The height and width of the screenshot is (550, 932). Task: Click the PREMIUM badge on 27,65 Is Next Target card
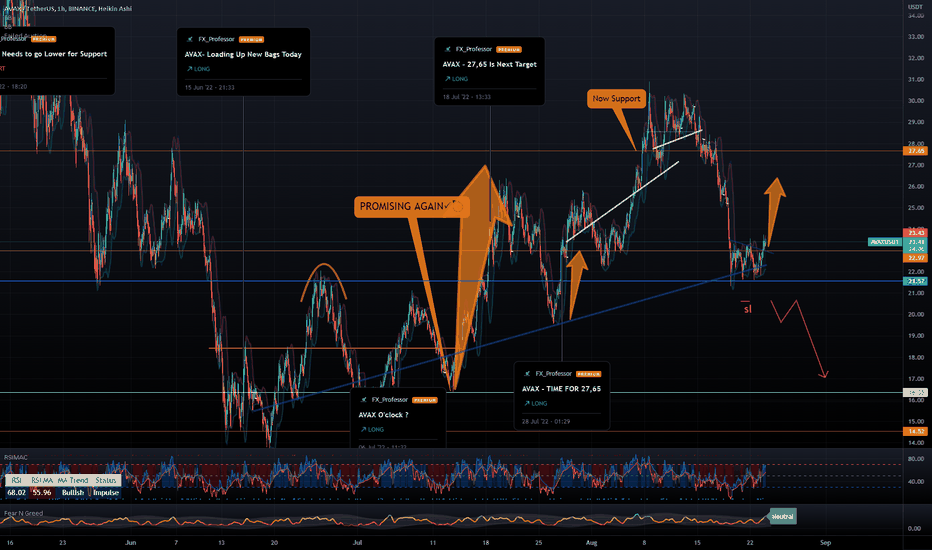click(509, 49)
